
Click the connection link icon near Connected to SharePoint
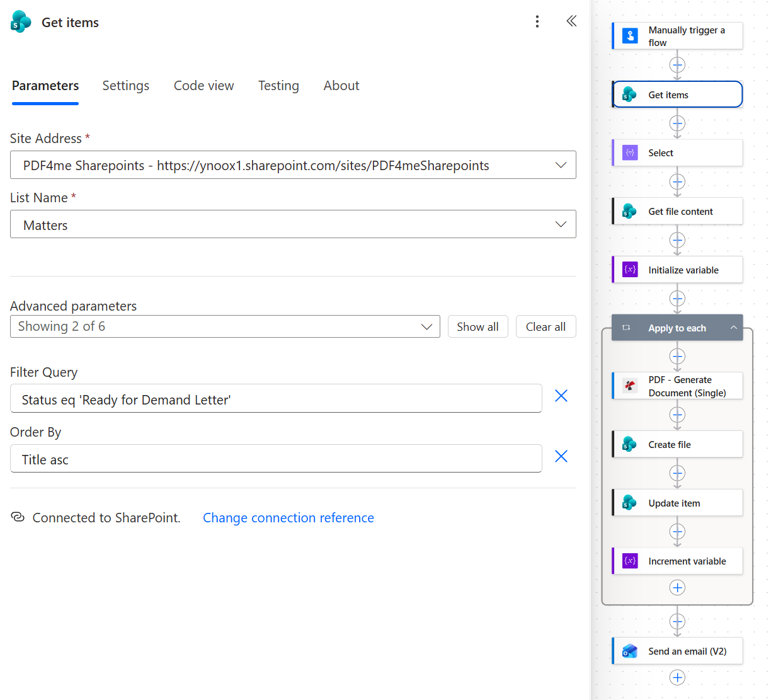pos(18,517)
